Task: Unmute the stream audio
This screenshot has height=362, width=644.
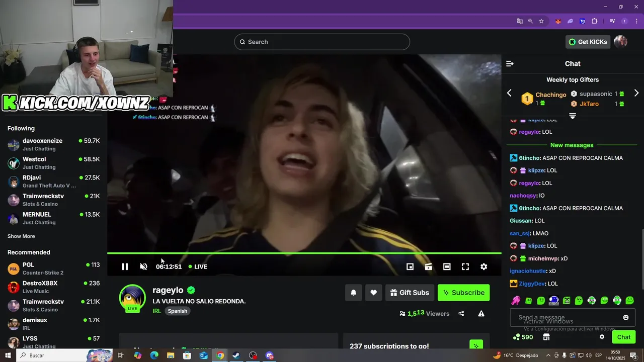Action: (143, 266)
